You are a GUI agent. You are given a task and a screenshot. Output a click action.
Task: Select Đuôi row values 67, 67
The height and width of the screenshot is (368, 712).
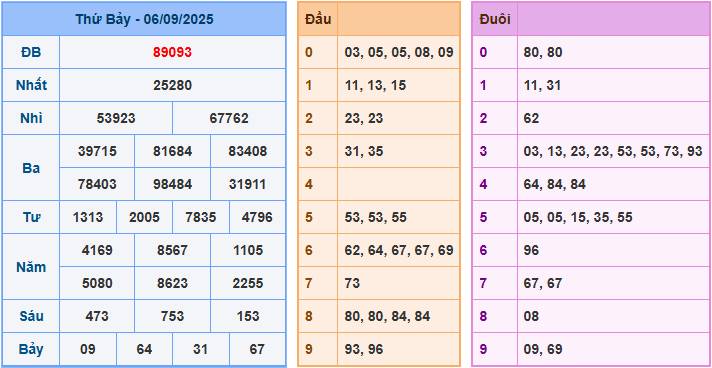[x=543, y=283]
